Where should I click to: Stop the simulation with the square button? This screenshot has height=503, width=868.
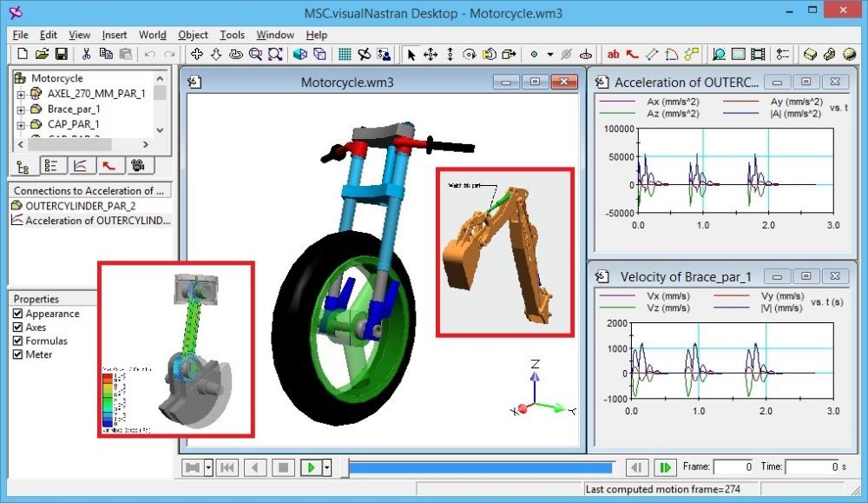pyautogui.click(x=284, y=468)
